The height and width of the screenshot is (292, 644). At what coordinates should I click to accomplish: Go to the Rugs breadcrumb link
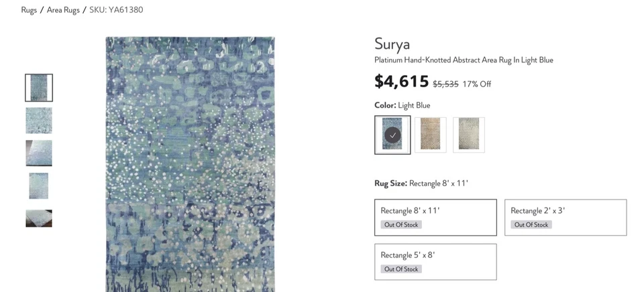(29, 10)
